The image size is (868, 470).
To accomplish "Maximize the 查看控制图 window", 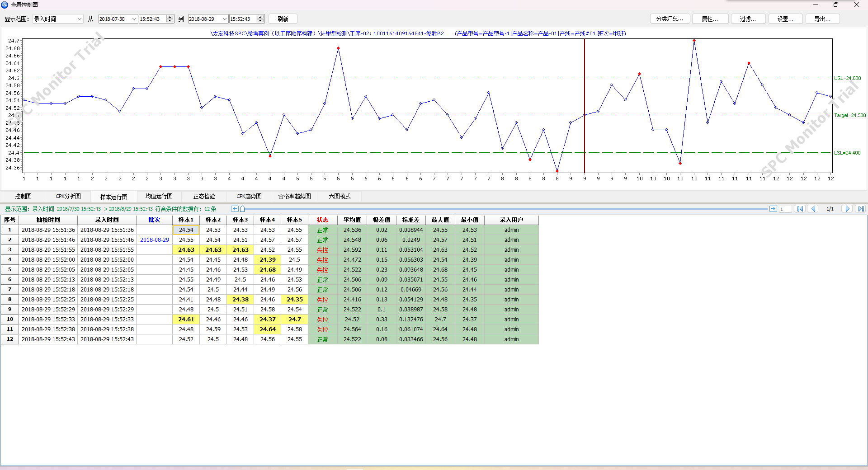I will point(835,5).
